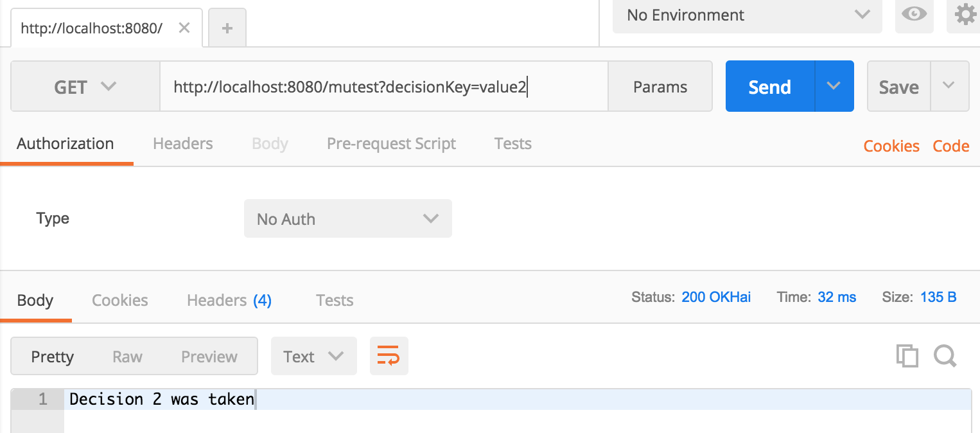Open the orange Code link
The height and width of the screenshot is (433, 980).
(950, 146)
